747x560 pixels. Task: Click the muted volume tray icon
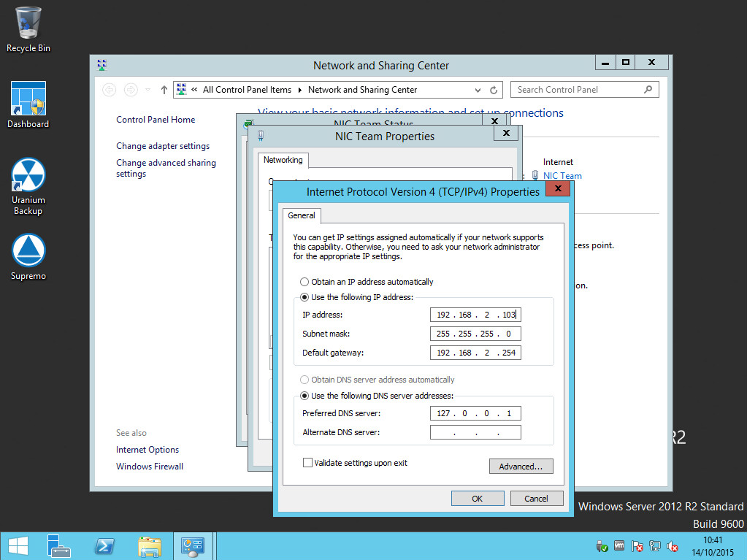[x=672, y=546]
